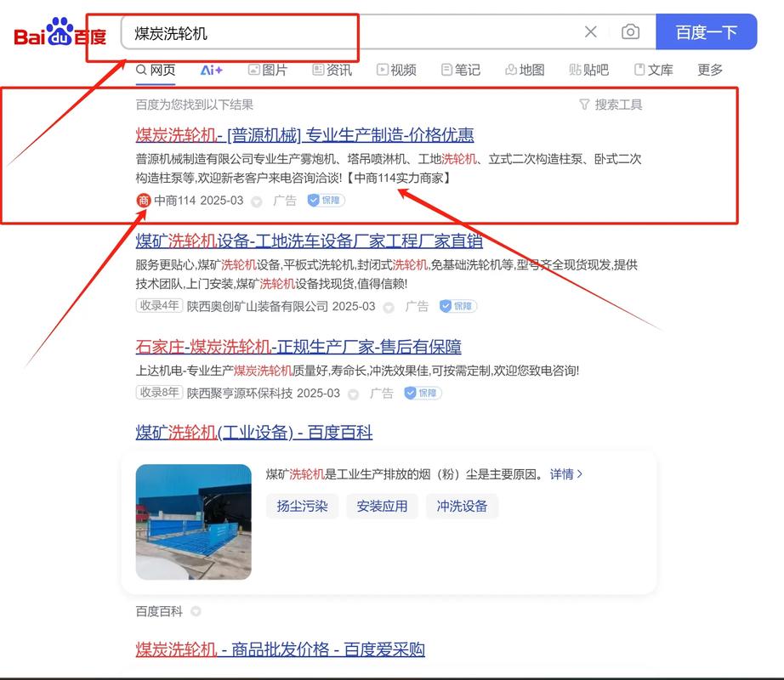Click 保障 badge on 陕西奥创 result
Screen dimensions: 784x680
coord(458,306)
